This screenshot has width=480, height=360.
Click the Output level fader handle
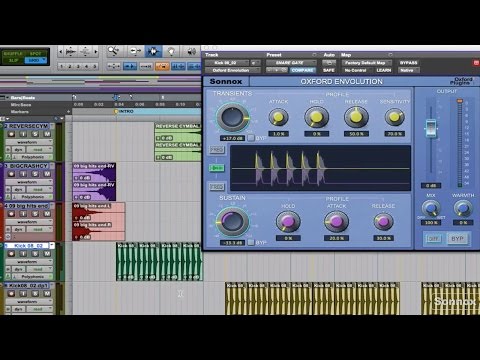(x=431, y=128)
